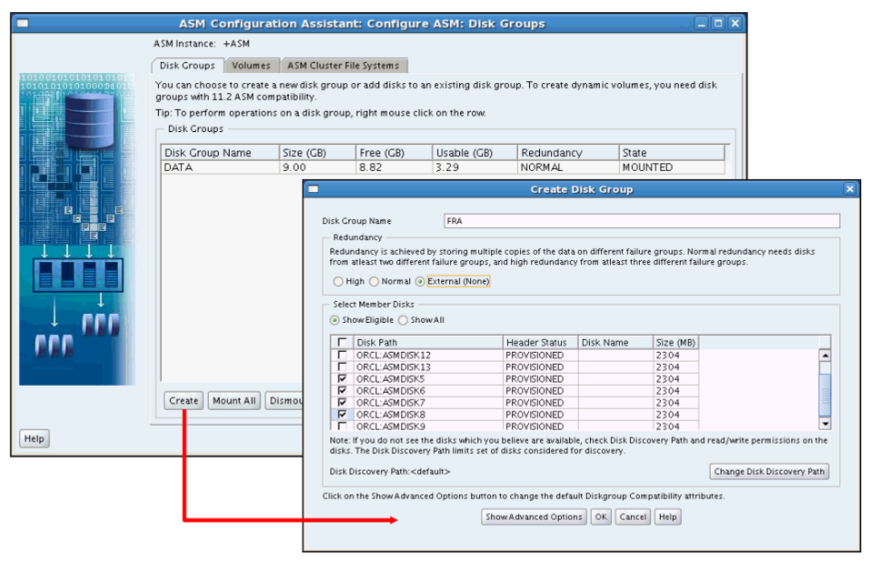Open Create Disk Group window menu icon

[313, 189]
